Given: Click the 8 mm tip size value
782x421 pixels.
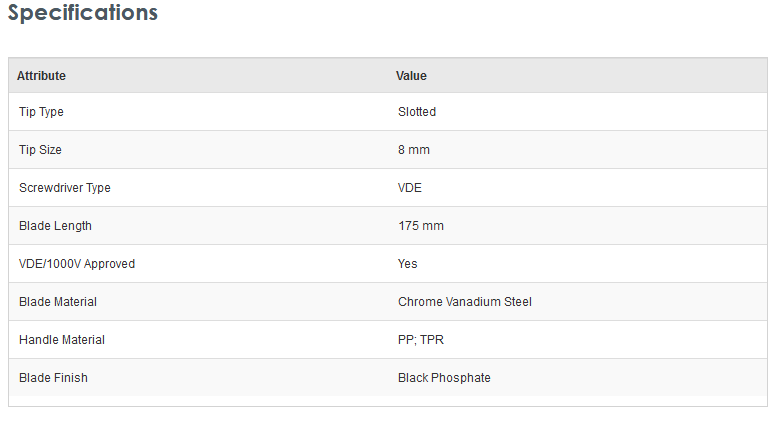Looking at the screenshot, I should 414,150.
